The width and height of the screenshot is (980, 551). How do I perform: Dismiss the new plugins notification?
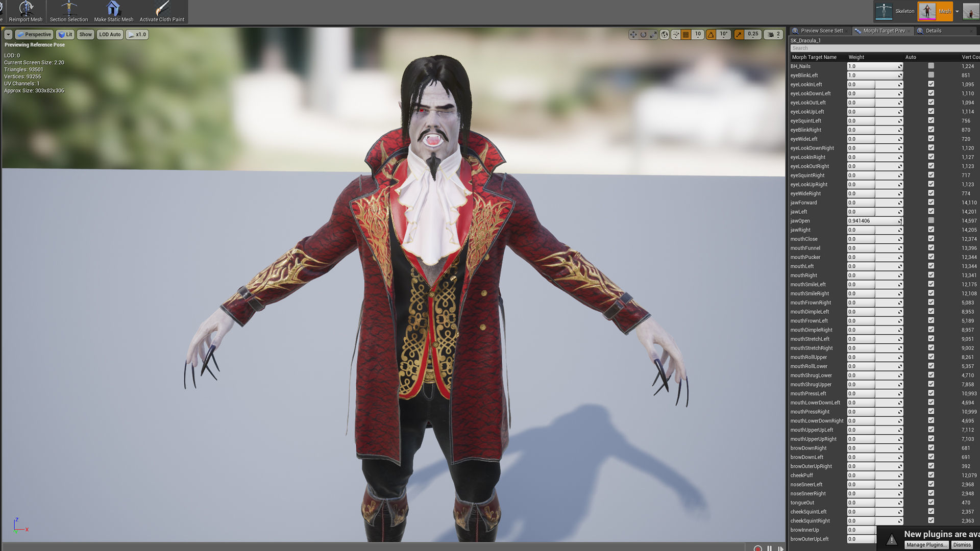(962, 545)
